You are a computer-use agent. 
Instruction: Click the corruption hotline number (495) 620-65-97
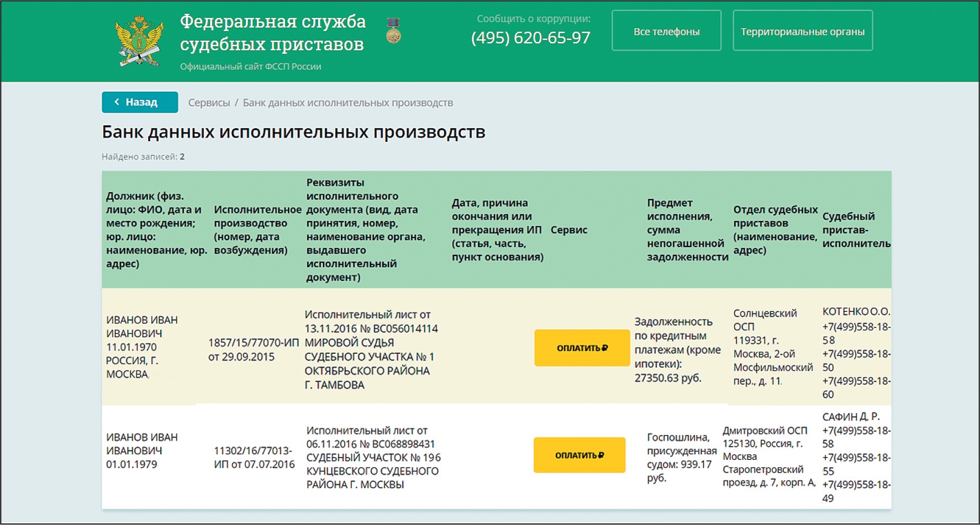click(x=530, y=38)
